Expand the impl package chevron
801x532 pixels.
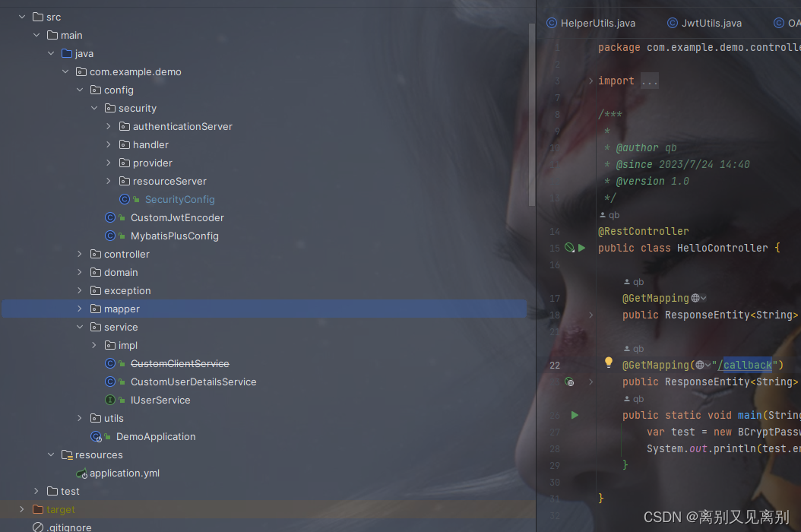click(94, 345)
